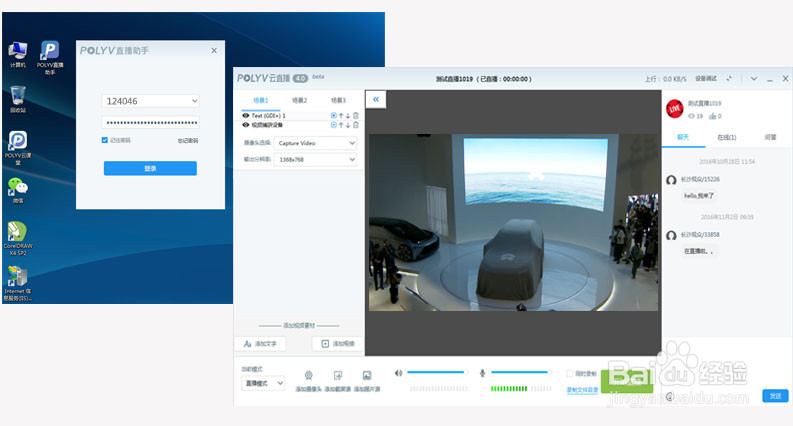The height and width of the screenshot is (426, 793).
Task: Click the add screen capture icon
Action: coord(338,375)
